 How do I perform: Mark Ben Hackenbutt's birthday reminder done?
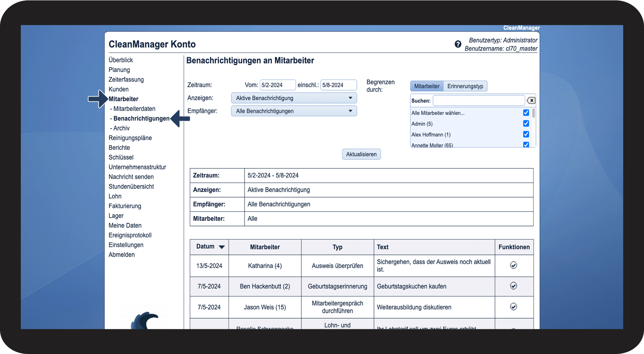coord(513,286)
